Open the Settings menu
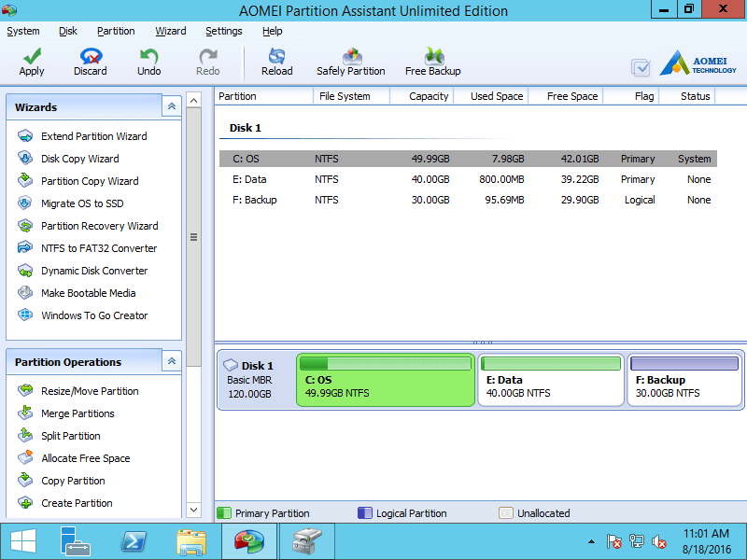Viewport: 747px width, 560px height. click(224, 31)
